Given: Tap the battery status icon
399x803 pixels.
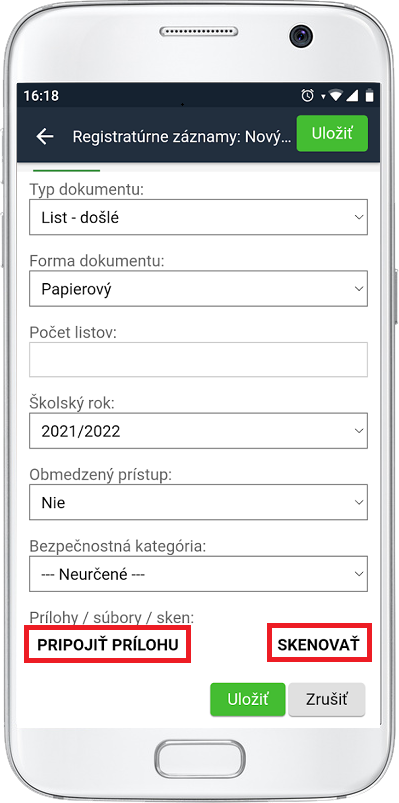Looking at the screenshot, I should coord(369,96).
